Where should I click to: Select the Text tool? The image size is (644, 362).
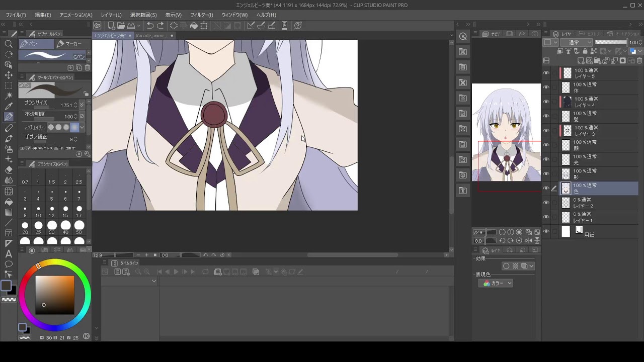point(9,254)
